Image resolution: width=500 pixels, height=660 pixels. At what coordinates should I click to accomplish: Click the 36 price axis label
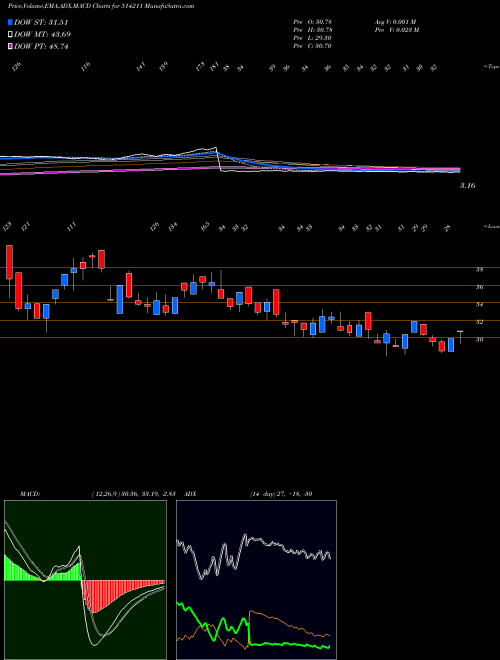pos(479,287)
